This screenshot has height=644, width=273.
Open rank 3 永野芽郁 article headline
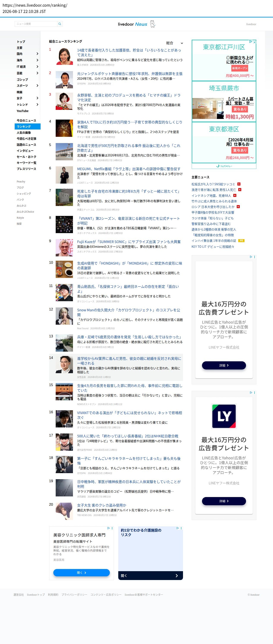pos(129,98)
